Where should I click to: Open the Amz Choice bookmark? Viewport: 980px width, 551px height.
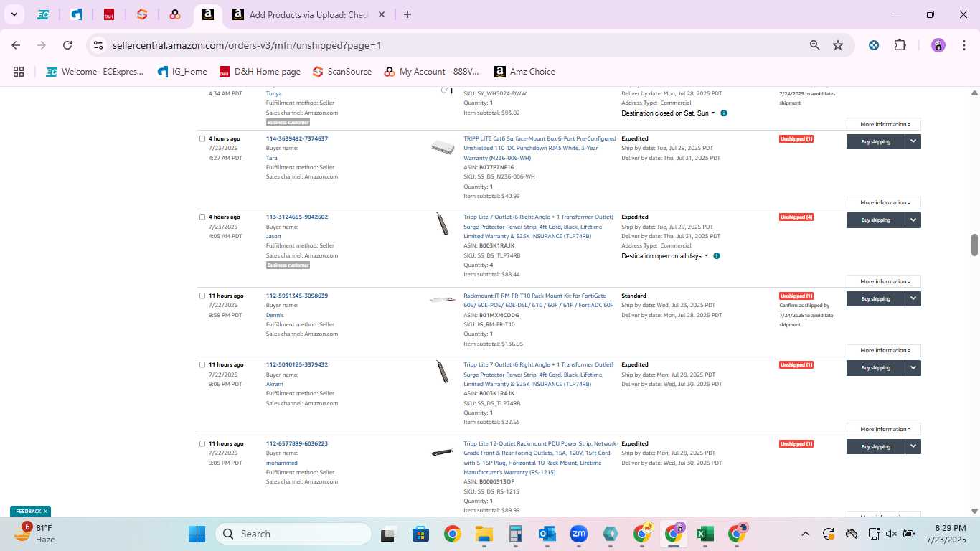click(524, 72)
